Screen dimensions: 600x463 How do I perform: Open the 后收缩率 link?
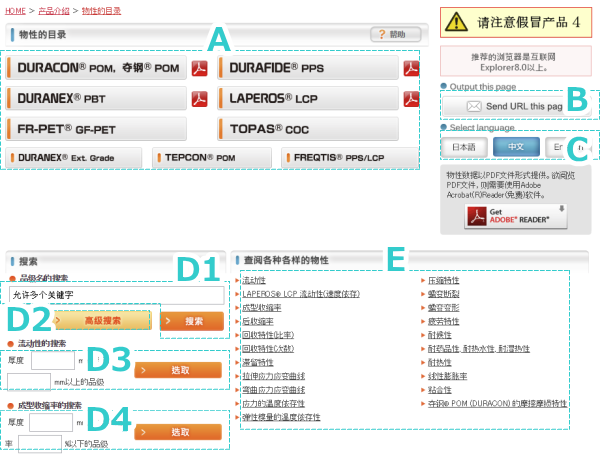pos(258,321)
